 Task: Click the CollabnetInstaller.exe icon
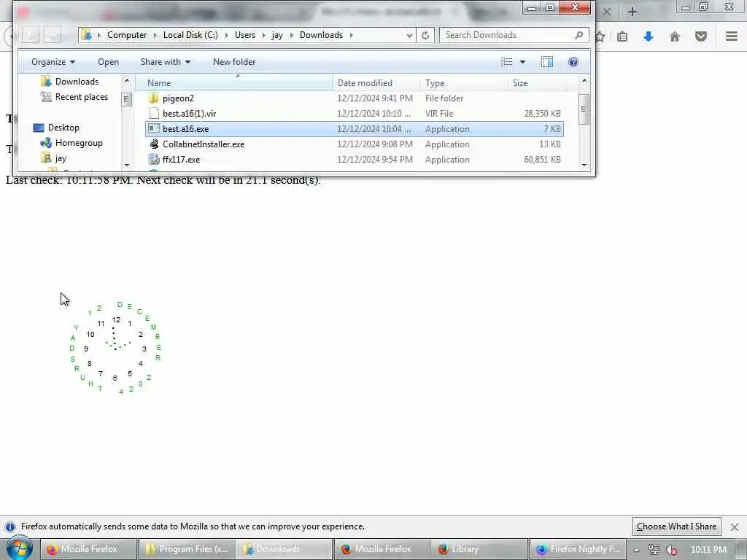pos(153,144)
